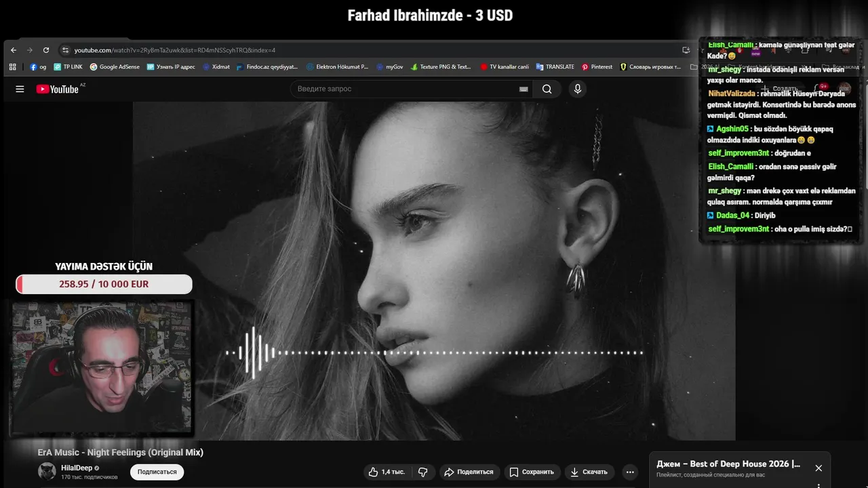Viewport: 868px width, 488px height.
Task: Click the browser forward arrow
Action: tap(30, 50)
